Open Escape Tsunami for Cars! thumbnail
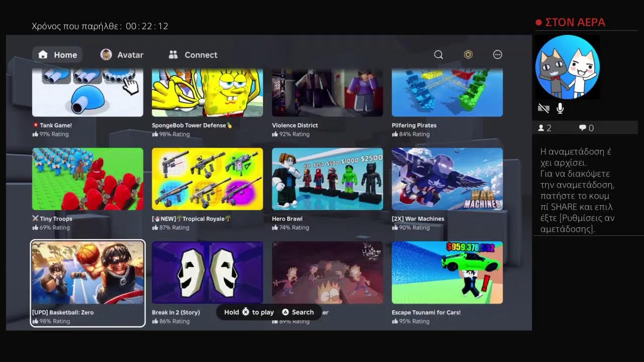This screenshot has width=644, height=362. [447, 273]
